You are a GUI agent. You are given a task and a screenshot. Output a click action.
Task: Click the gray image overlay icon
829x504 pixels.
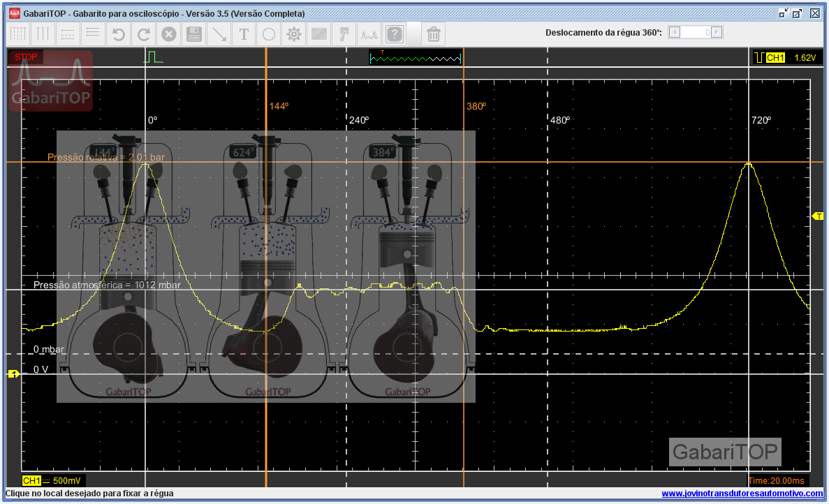coord(318,34)
